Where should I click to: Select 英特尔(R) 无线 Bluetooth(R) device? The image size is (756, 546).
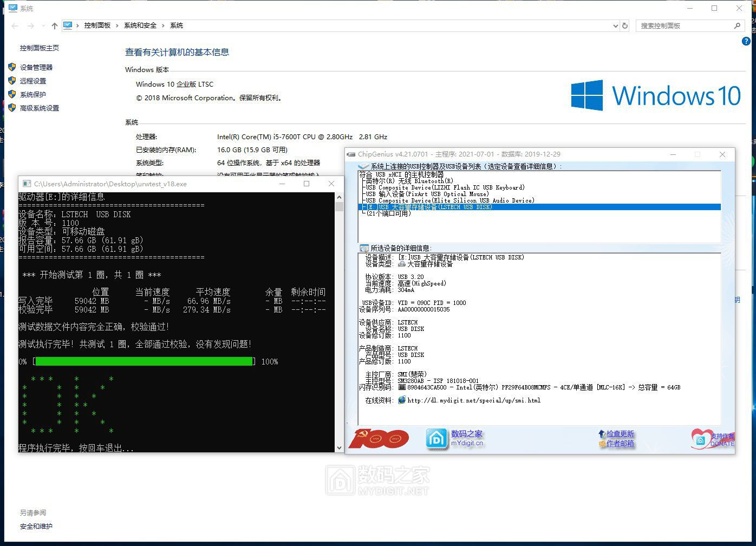click(409, 181)
